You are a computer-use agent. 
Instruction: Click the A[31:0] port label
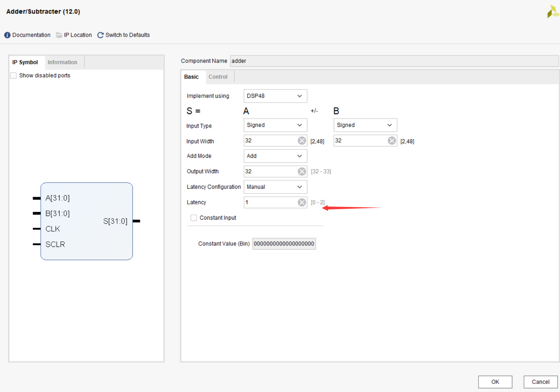click(x=57, y=198)
